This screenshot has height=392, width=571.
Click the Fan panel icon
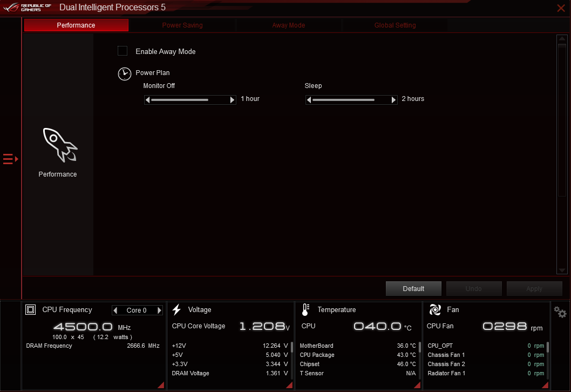pyautogui.click(x=435, y=310)
